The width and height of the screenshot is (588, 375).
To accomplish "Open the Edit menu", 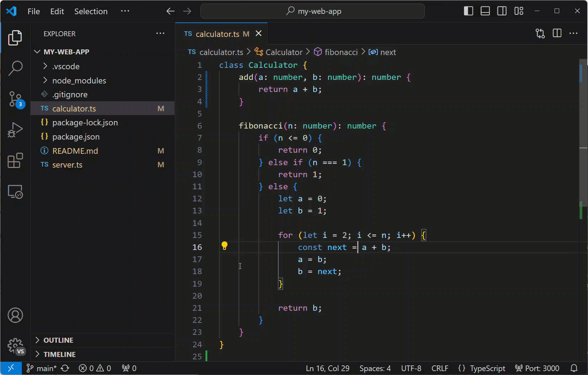I will [57, 11].
